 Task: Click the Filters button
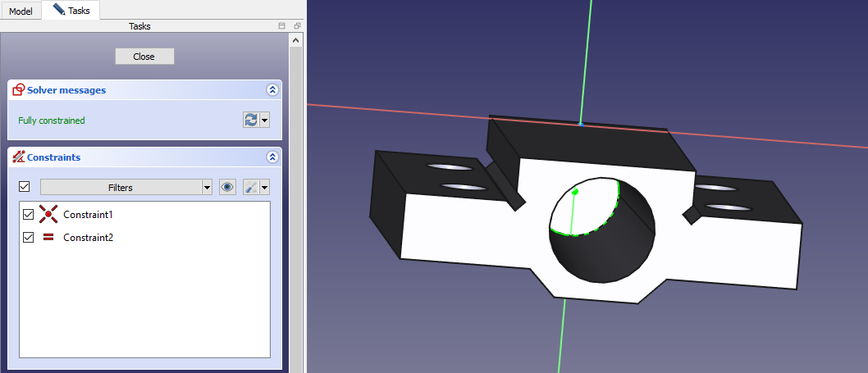point(121,188)
